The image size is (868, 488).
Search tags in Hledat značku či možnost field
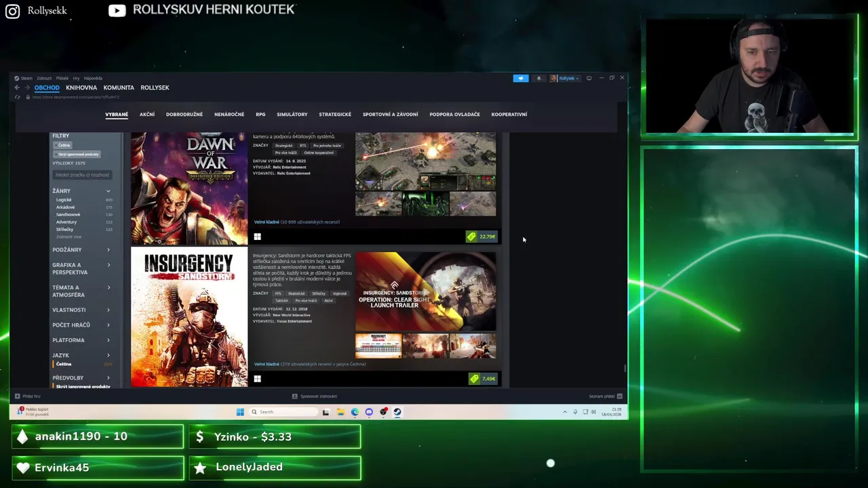coord(83,175)
